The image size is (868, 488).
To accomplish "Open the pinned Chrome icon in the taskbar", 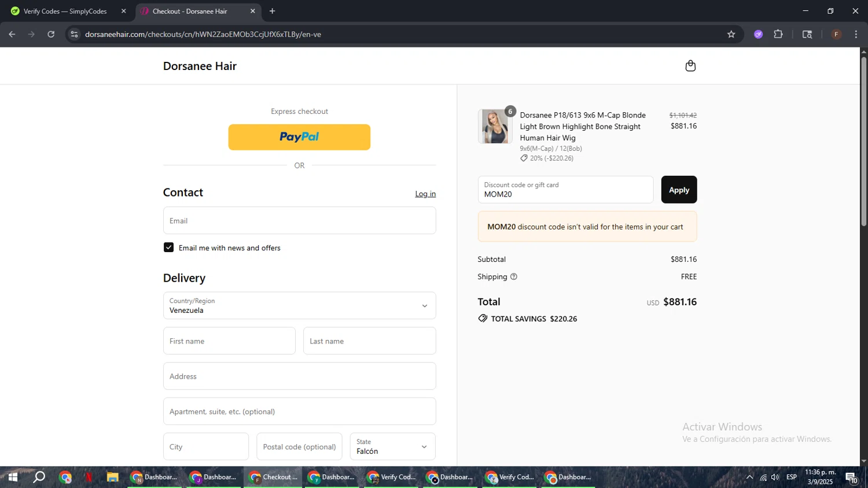I will [x=65, y=477].
